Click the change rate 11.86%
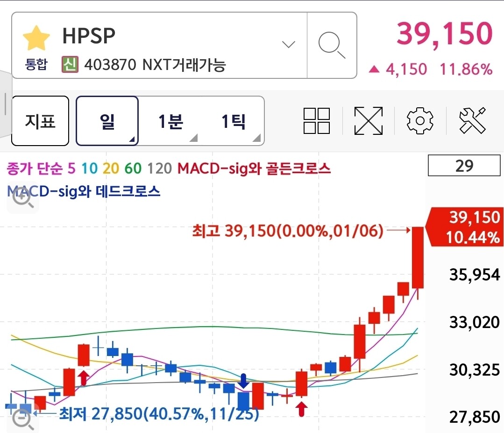This screenshot has width=504, height=433. (466, 69)
